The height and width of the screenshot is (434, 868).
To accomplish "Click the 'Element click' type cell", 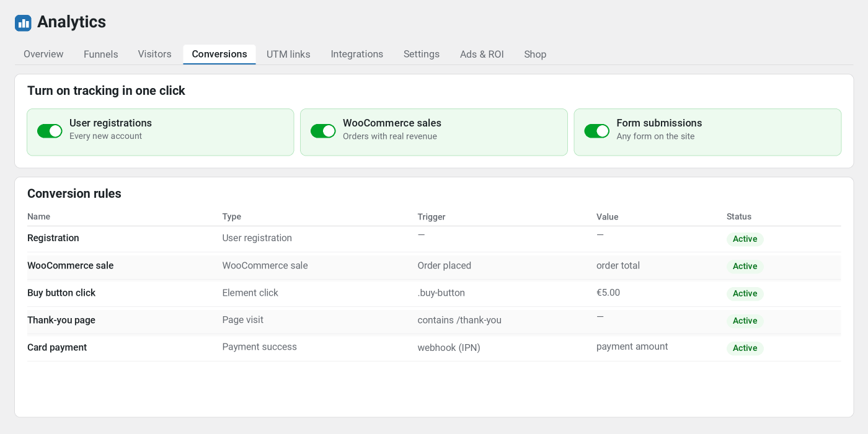I will pos(250,293).
